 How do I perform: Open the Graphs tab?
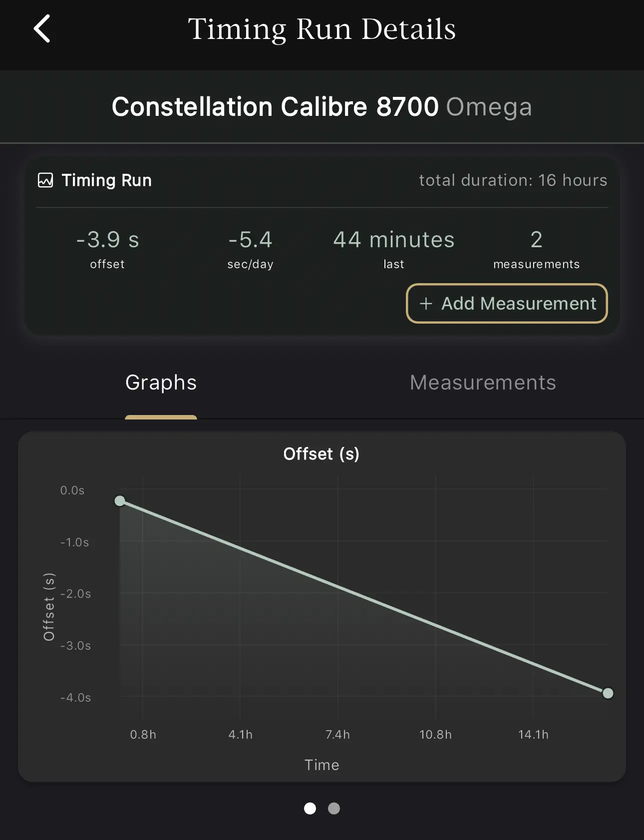click(x=161, y=383)
